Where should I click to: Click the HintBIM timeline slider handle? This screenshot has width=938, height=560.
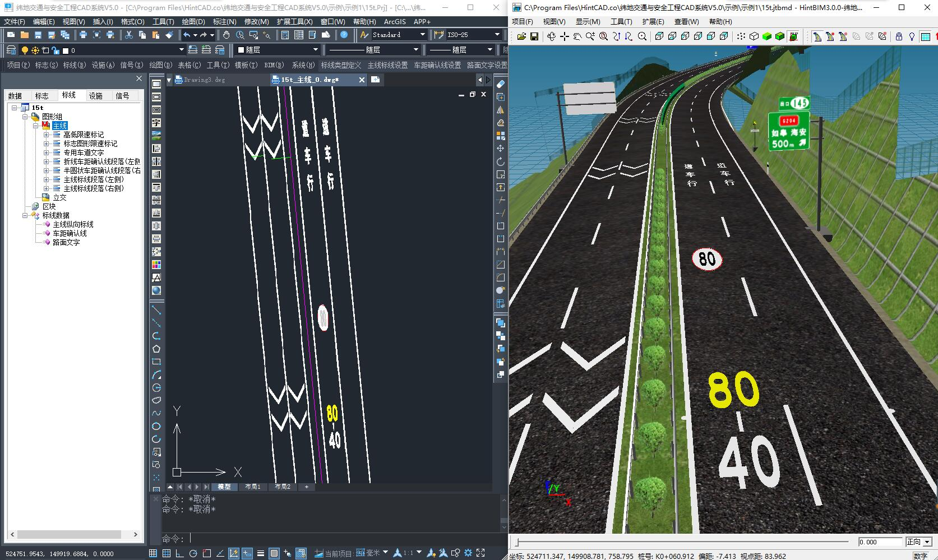(517, 542)
